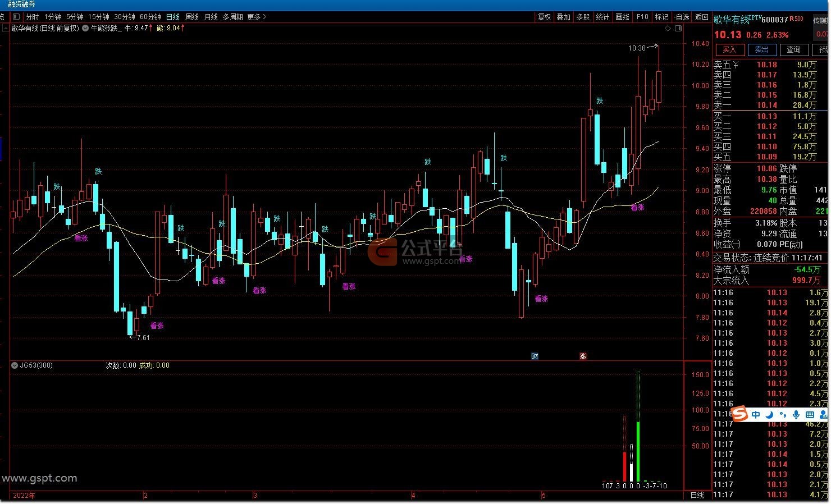Click the 大宗流入 value 999.7万
This screenshot has height=504, width=831.
pyautogui.click(x=806, y=280)
